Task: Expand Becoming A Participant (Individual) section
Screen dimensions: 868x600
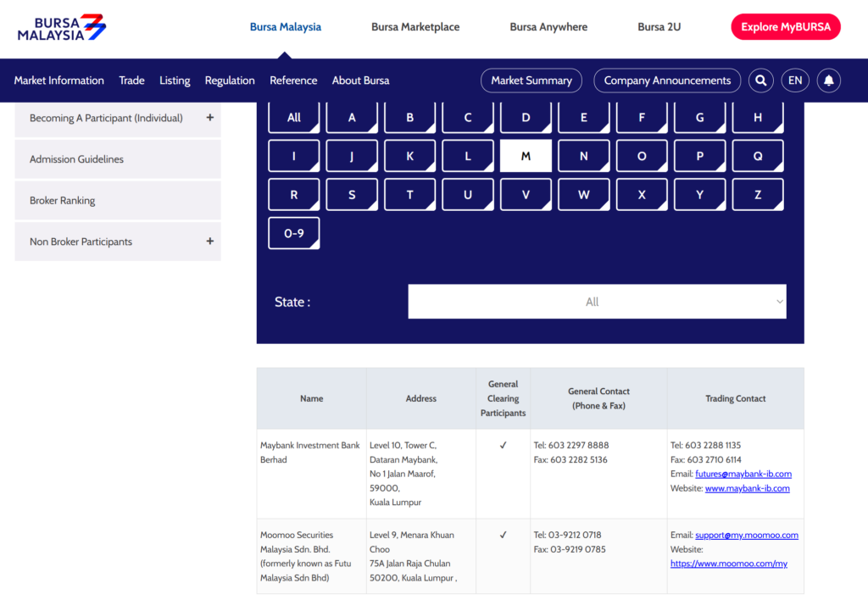Action: pos(209,118)
